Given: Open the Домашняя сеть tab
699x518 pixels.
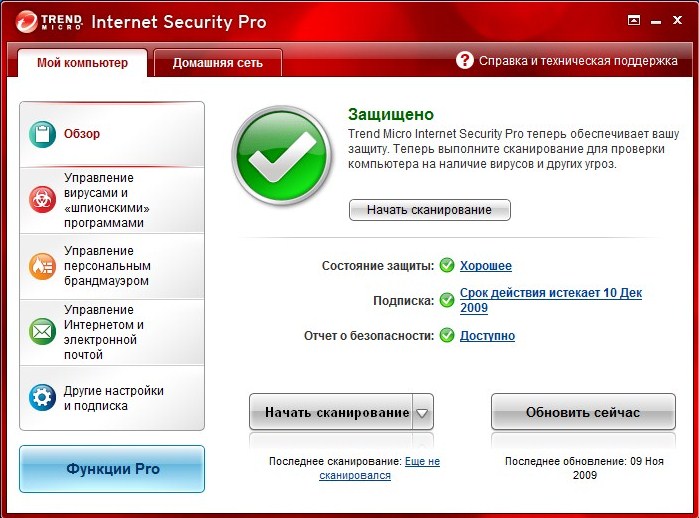Looking at the screenshot, I should 218,63.
